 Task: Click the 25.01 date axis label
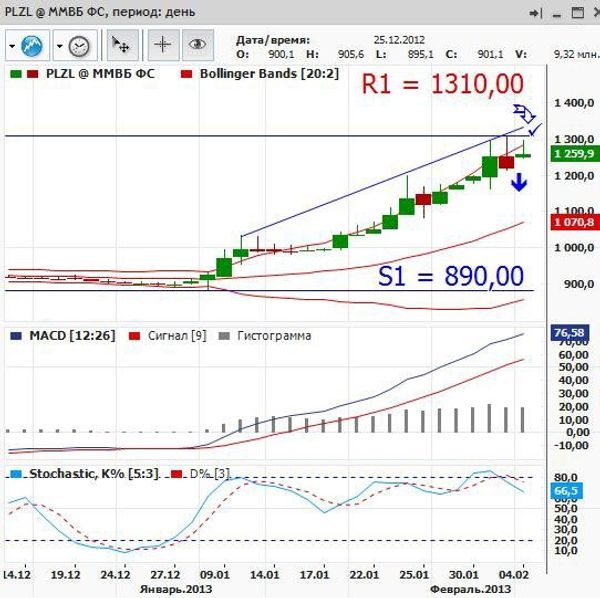(414, 575)
